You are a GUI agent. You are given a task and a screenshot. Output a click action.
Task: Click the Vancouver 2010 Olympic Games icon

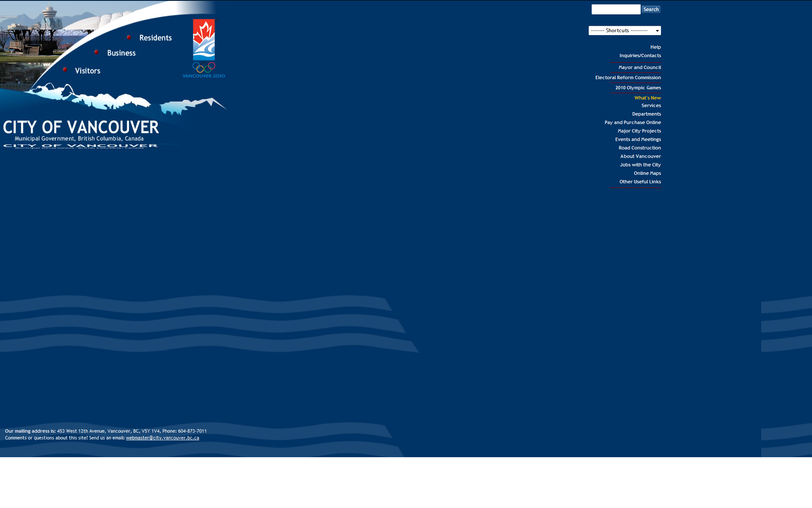click(204, 49)
